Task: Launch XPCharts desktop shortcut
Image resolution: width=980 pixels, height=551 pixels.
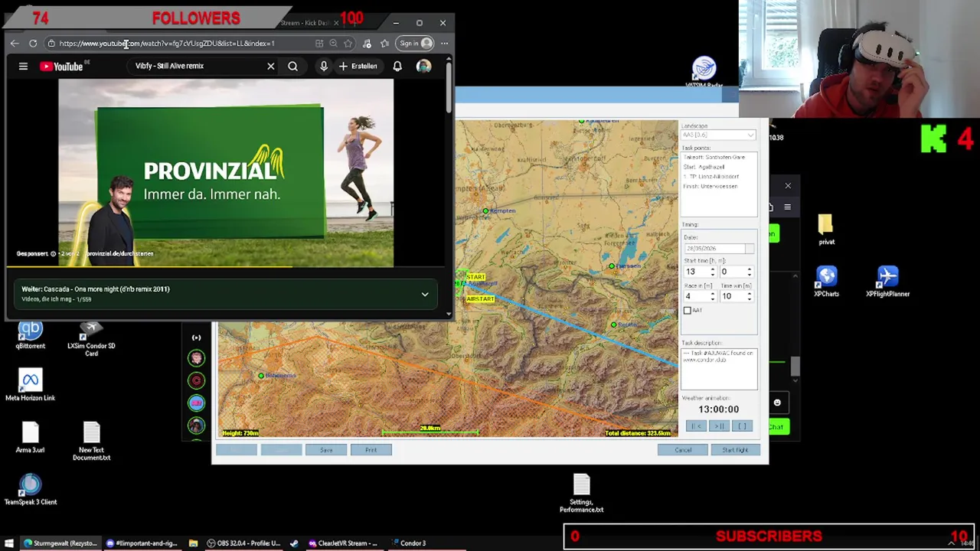Action: [826, 281]
